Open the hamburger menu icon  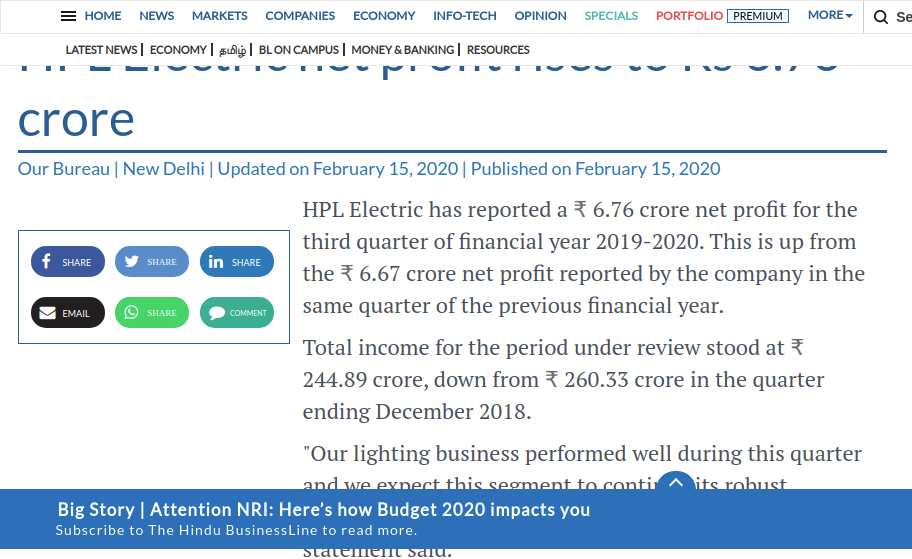pos(68,16)
